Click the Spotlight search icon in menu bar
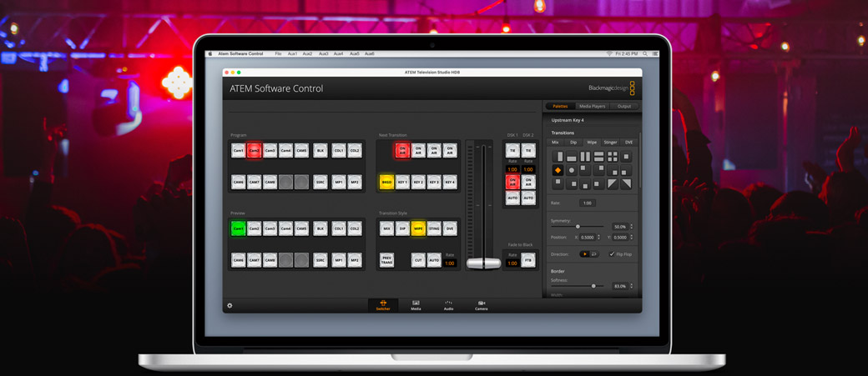 645,53
